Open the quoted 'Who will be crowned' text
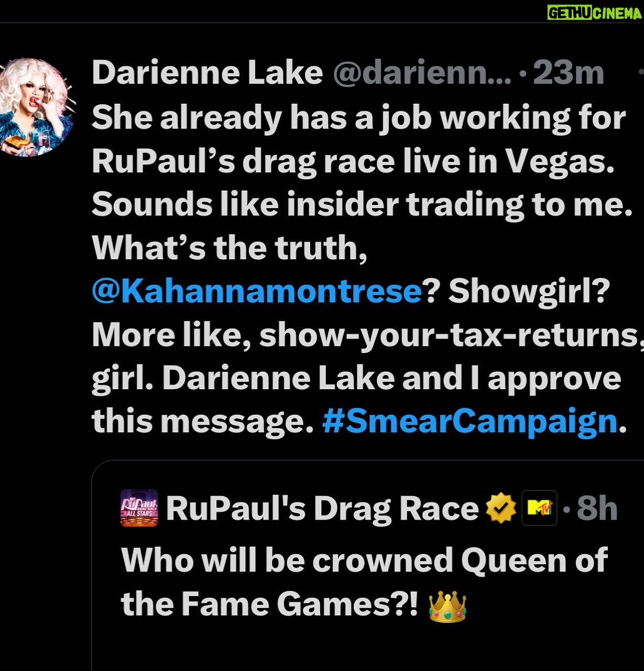Screen dimensions: 644x671 (364, 560)
